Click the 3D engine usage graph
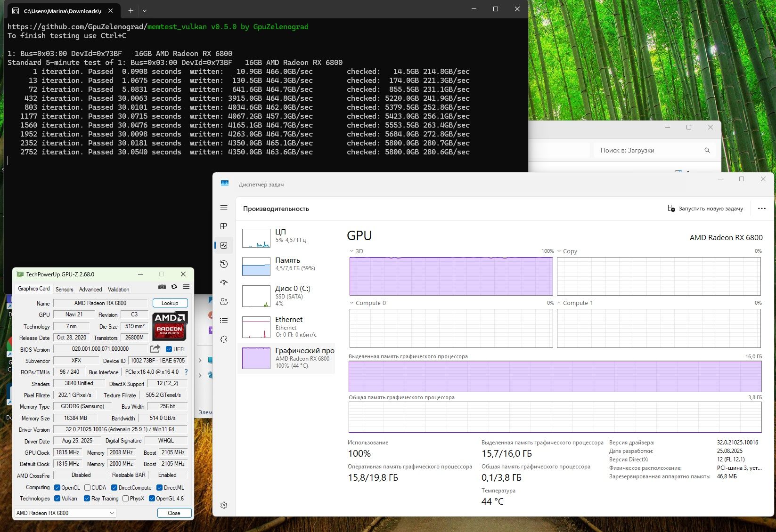 pyautogui.click(x=451, y=276)
